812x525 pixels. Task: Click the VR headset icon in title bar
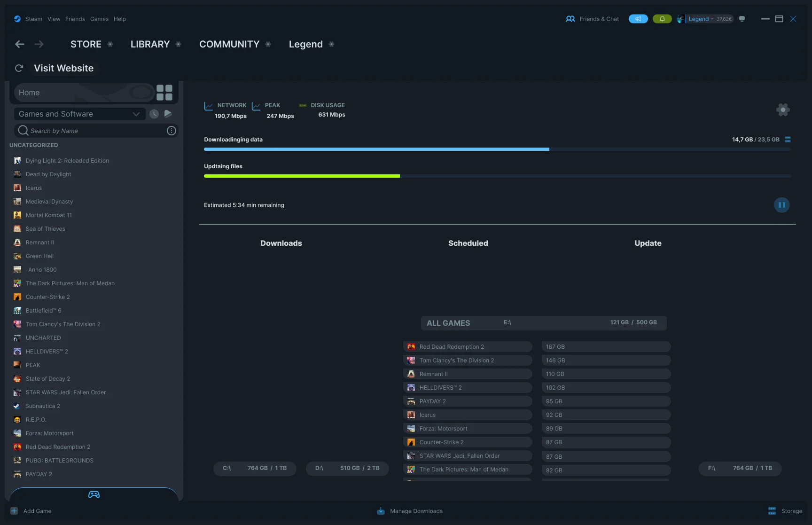click(742, 19)
